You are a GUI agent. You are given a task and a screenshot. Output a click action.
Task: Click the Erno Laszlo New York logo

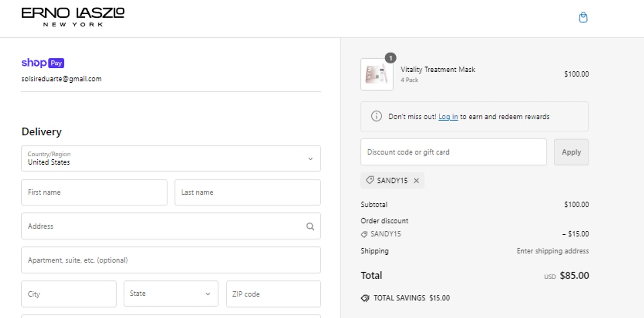pyautogui.click(x=73, y=17)
